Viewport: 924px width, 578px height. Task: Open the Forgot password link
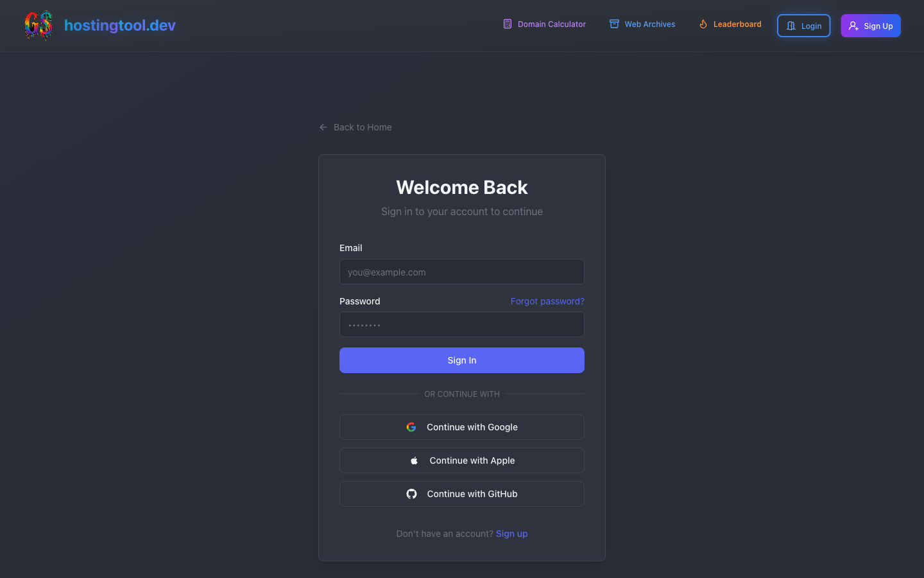(x=547, y=301)
